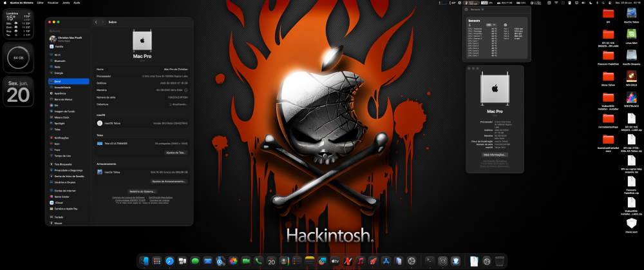
Task: Open Apple TV app in Dock
Action: click(x=335, y=261)
